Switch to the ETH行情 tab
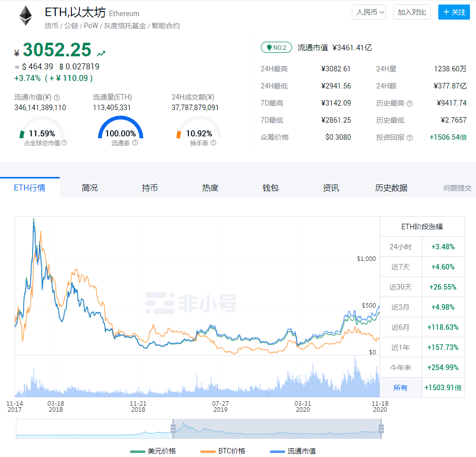476x457 pixels. click(30, 188)
